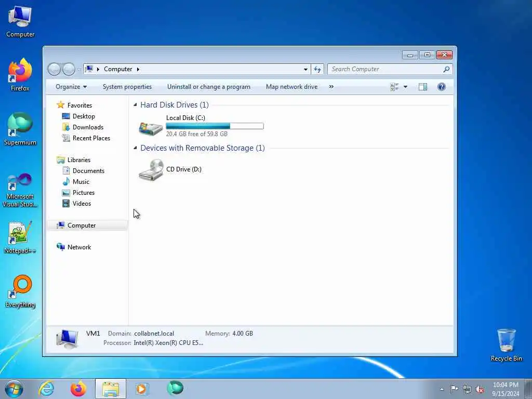Select Favorites in navigation pane

pos(79,105)
